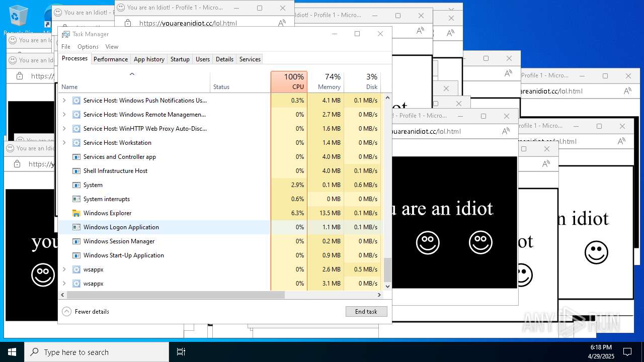644x362 pixels.
Task: Click the WinHTTP Web Proxy gear icon
Action: (76, 129)
